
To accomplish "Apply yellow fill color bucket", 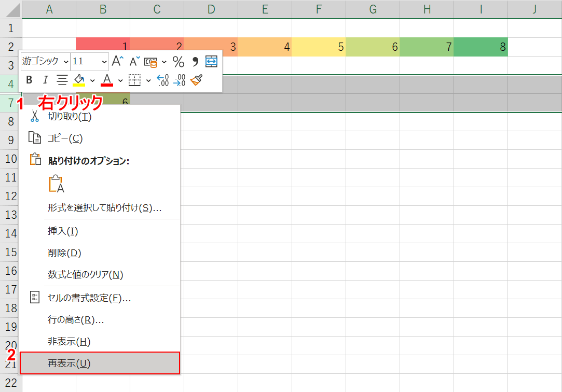I will pyautogui.click(x=79, y=80).
